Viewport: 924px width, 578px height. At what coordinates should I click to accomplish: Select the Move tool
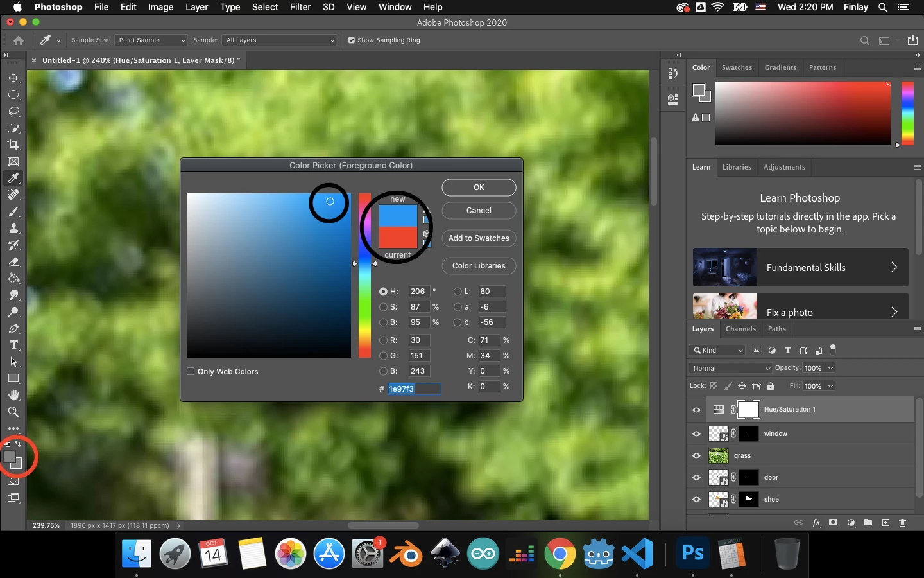13,78
